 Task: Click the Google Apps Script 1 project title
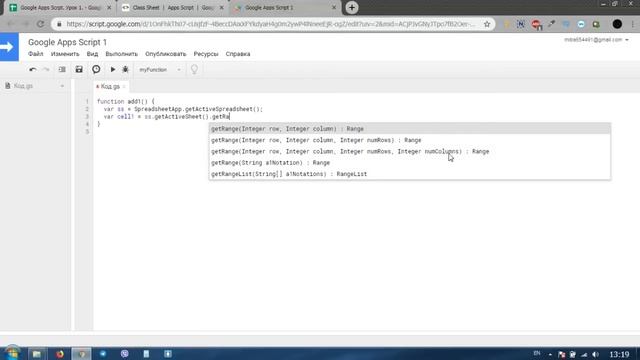67,42
